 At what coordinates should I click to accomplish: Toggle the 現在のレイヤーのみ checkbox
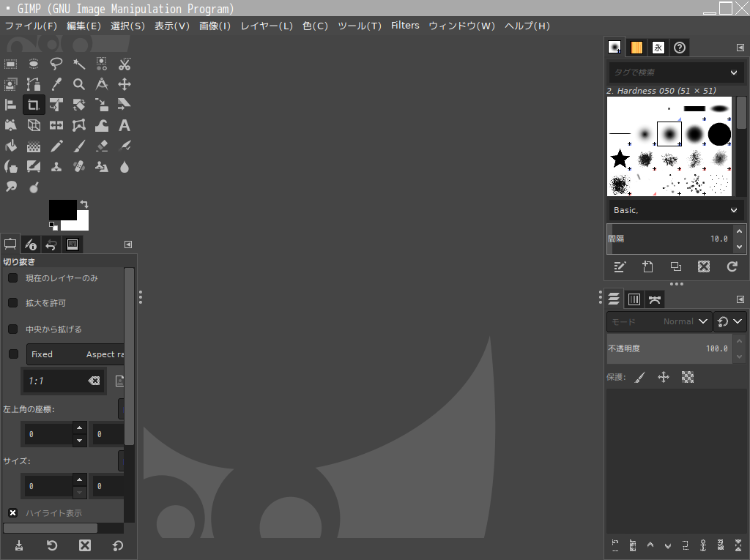tap(13, 278)
